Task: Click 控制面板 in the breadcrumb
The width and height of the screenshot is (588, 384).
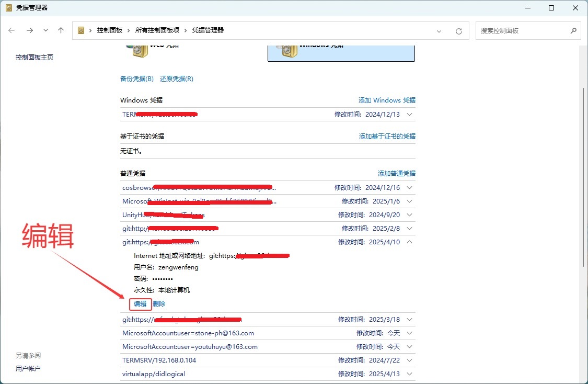Action: [x=110, y=30]
